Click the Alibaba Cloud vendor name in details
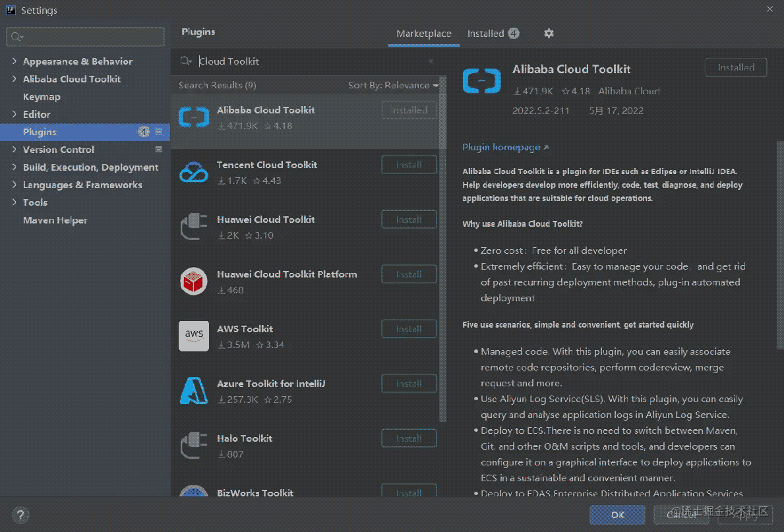Image resolution: width=784 pixels, height=532 pixels. tap(629, 91)
